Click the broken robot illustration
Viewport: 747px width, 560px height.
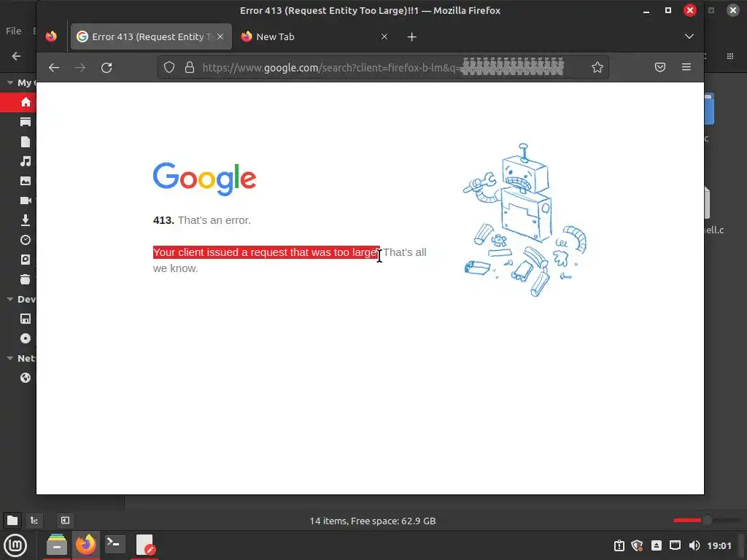pos(525,220)
